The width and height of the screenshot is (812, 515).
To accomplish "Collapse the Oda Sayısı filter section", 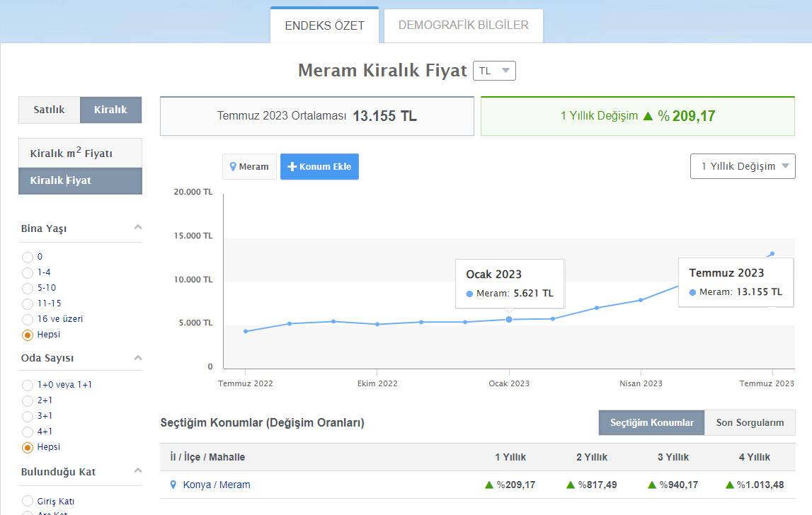I will coord(138,358).
